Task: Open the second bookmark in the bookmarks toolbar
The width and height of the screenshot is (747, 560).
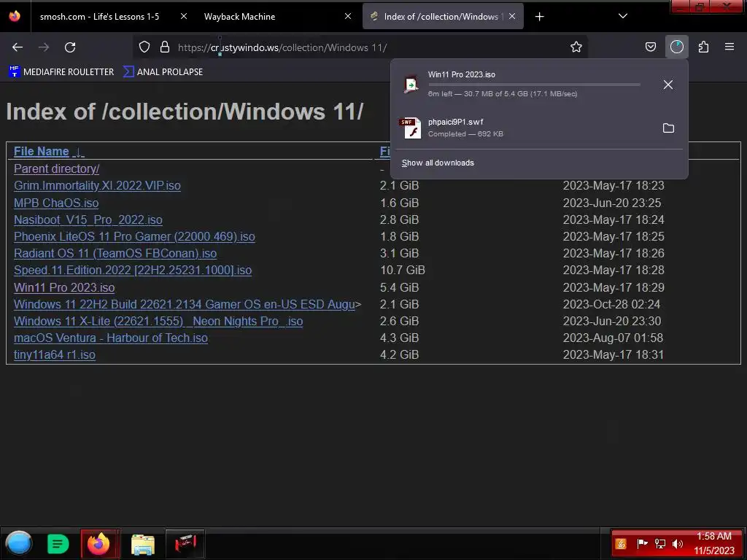Action: point(163,72)
